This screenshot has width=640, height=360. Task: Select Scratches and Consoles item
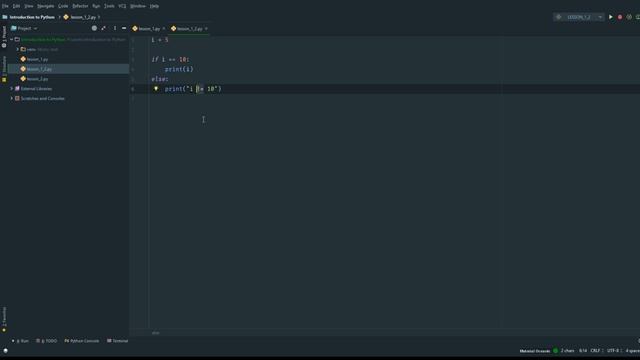tap(42, 98)
